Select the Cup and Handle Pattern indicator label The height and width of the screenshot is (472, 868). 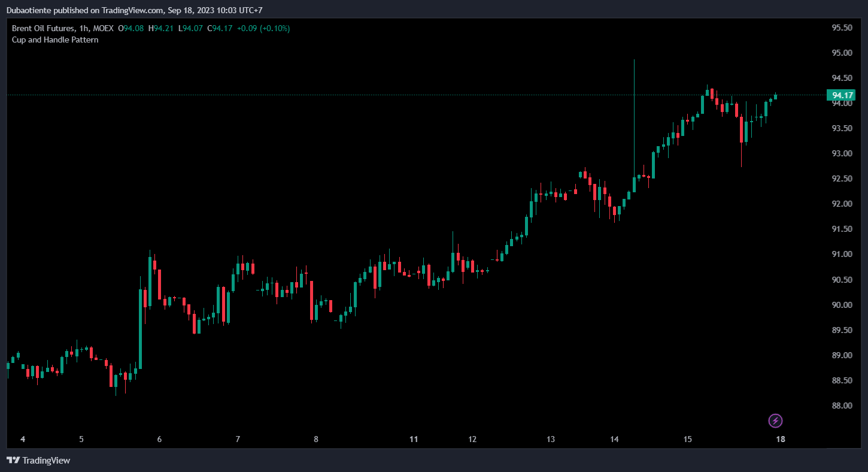[55, 40]
